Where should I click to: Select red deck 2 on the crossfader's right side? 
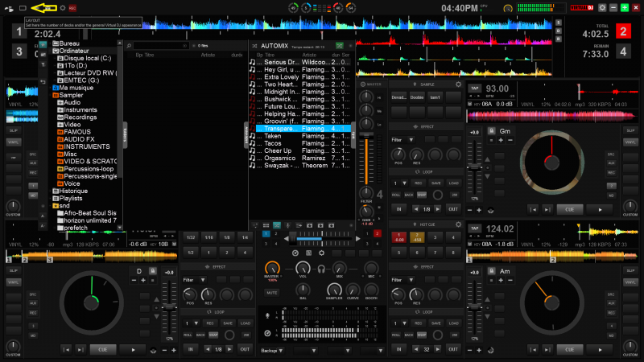point(377,233)
